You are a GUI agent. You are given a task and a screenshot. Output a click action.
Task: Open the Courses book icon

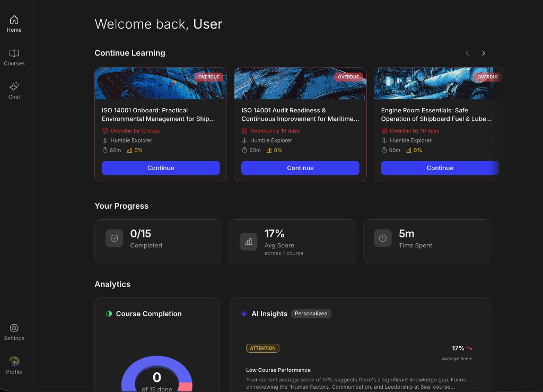(14, 54)
